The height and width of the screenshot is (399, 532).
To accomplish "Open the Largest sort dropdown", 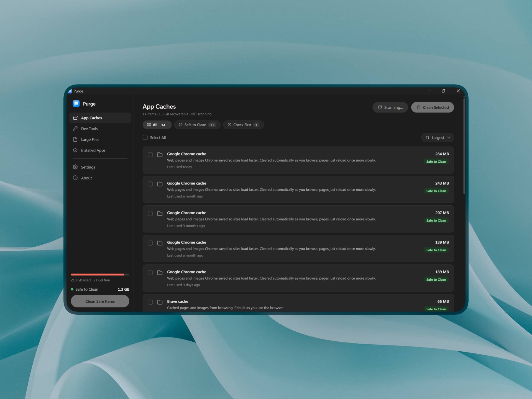I will 438,137.
